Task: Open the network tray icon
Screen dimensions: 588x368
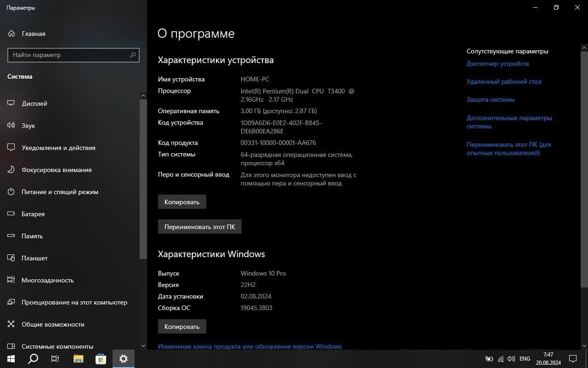Action: click(x=501, y=359)
